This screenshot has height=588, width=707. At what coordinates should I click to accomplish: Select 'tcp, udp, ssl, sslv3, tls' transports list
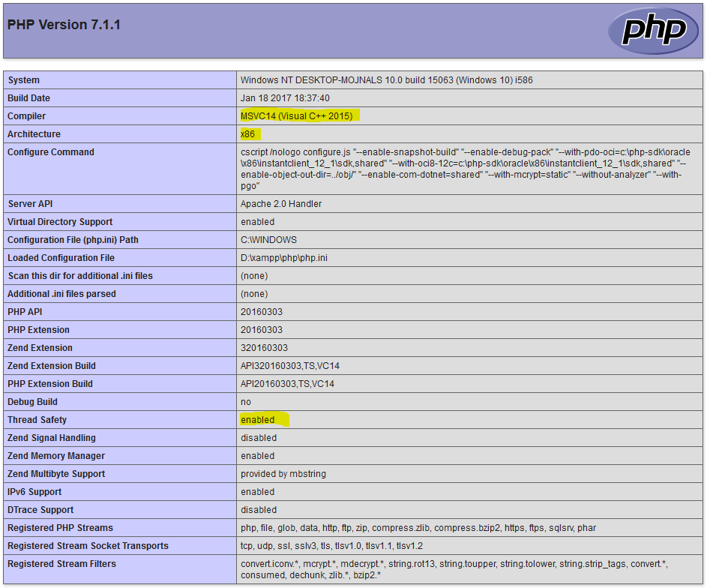(x=331, y=547)
